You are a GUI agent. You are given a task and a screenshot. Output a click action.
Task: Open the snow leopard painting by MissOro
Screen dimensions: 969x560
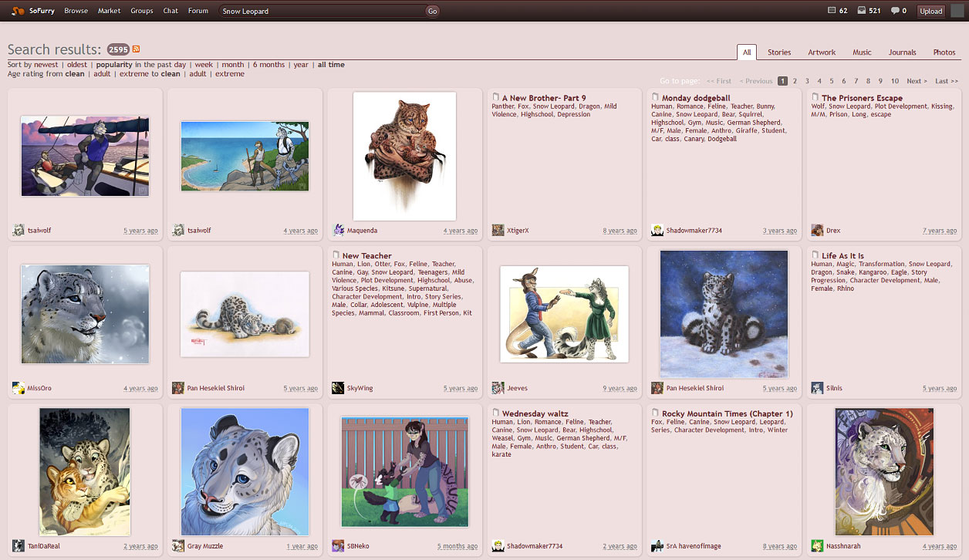point(85,314)
